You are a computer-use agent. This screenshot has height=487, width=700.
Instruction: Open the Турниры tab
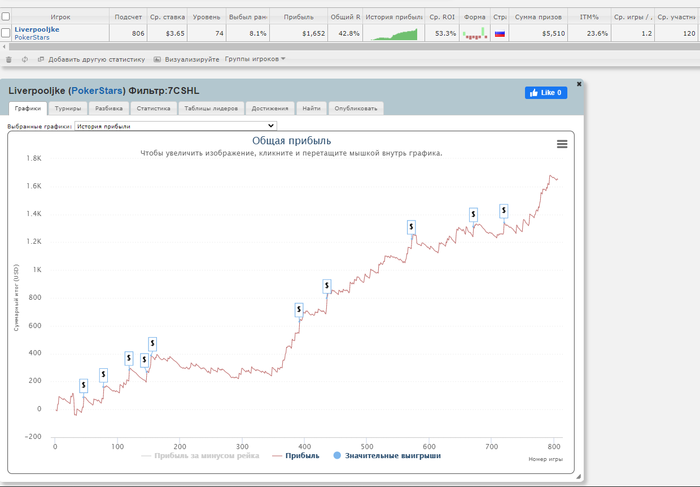pos(68,108)
